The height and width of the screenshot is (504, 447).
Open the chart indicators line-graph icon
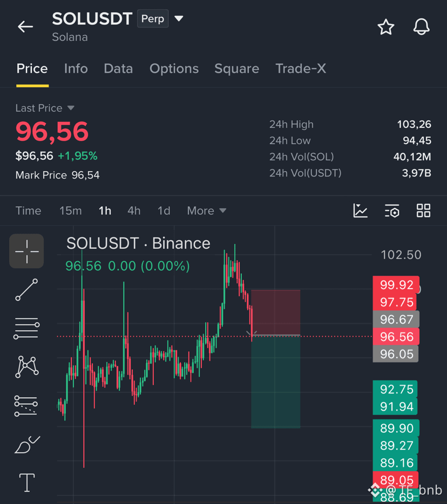pyautogui.click(x=360, y=211)
